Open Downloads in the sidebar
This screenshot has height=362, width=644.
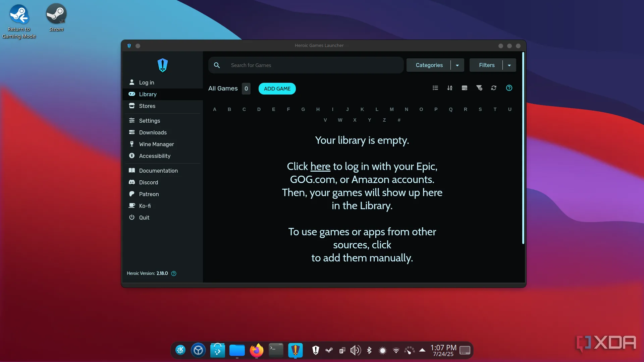pyautogui.click(x=163, y=132)
